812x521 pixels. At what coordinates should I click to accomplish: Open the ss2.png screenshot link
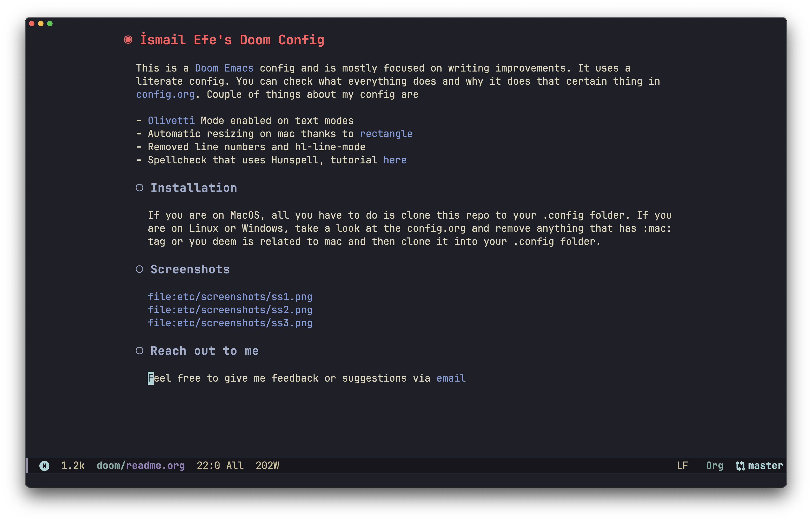(x=230, y=310)
